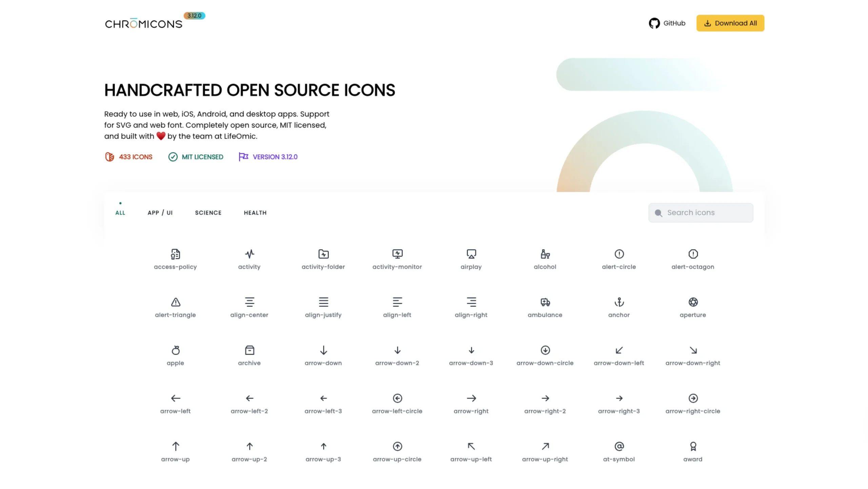This screenshot has height=489, width=868.
Task: Switch to the SCIENCE category tab
Action: [x=208, y=213]
